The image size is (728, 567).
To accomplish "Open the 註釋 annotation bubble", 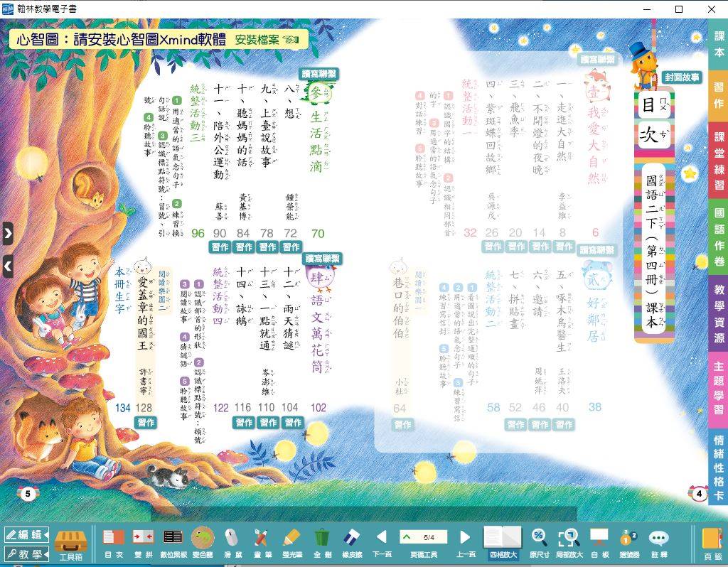I will (x=659, y=544).
